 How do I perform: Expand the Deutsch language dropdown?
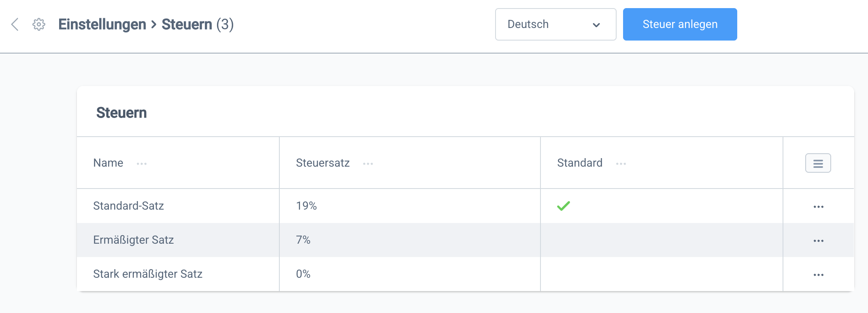pyautogui.click(x=555, y=24)
